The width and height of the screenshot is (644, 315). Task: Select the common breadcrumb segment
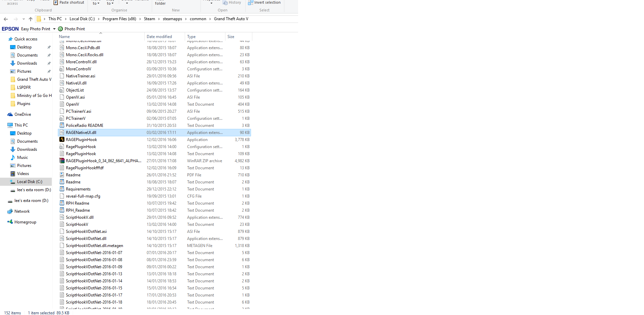(x=198, y=19)
